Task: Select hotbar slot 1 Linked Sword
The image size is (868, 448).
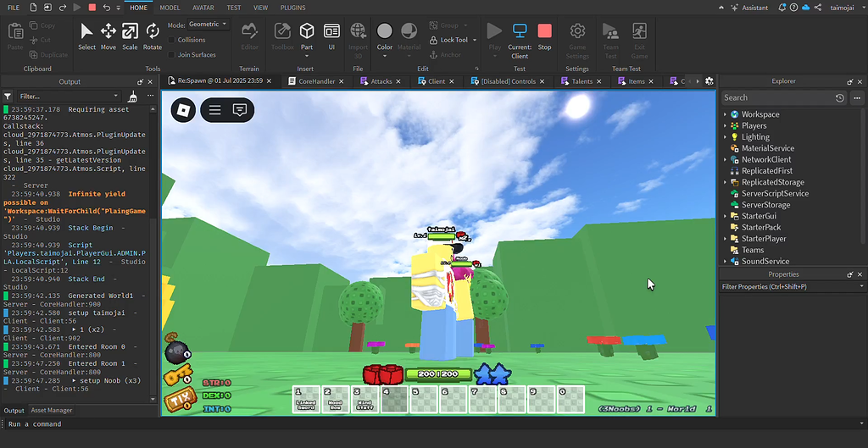Action: pos(306,400)
